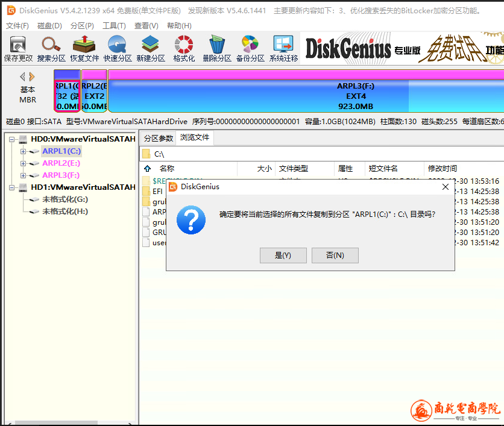Launch the Recover Files (恢复文件) tool
The width and height of the screenshot is (504, 426).
[84, 49]
